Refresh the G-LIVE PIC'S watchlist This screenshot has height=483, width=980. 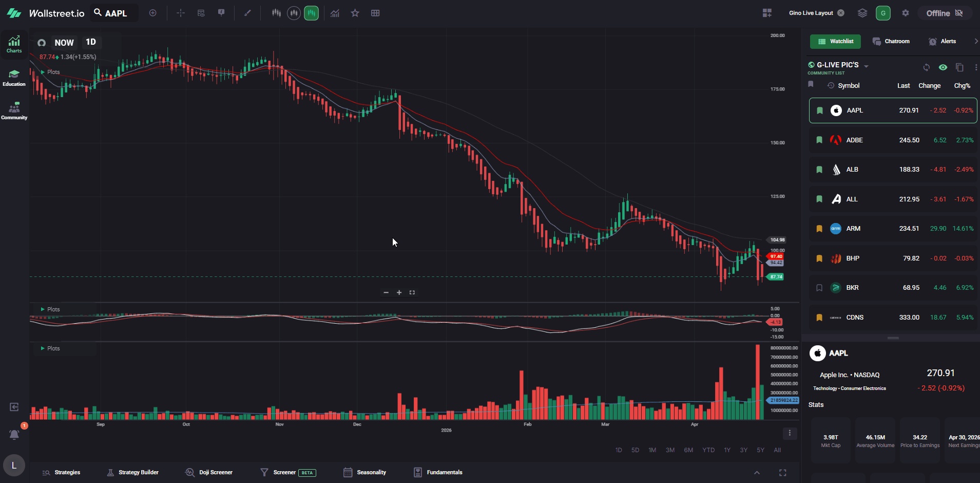tap(926, 67)
